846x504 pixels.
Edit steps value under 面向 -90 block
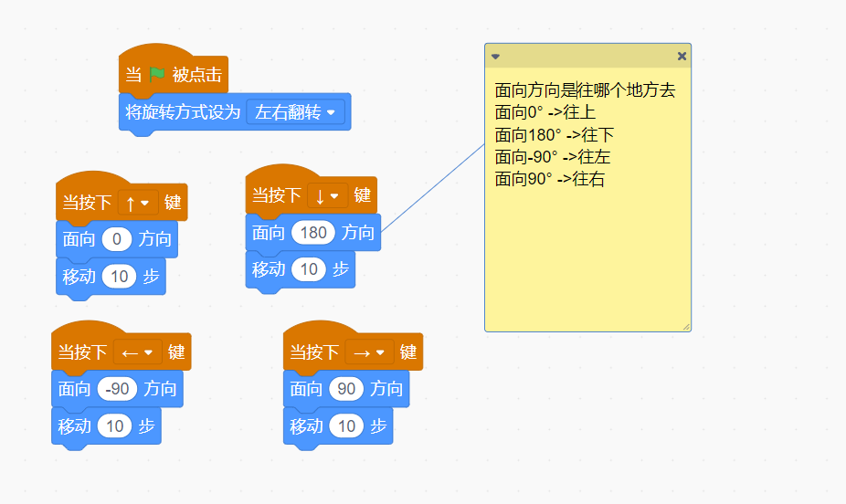(x=114, y=426)
